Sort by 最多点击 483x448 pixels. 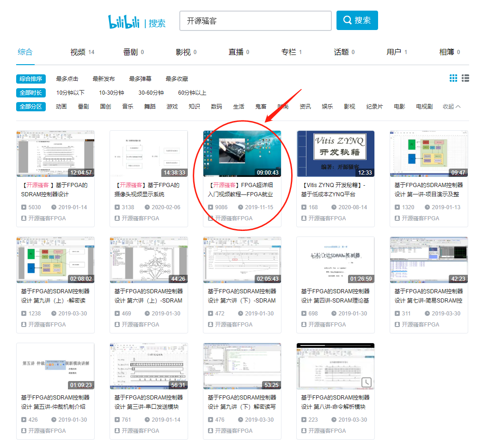pyautogui.click(x=67, y=79)
